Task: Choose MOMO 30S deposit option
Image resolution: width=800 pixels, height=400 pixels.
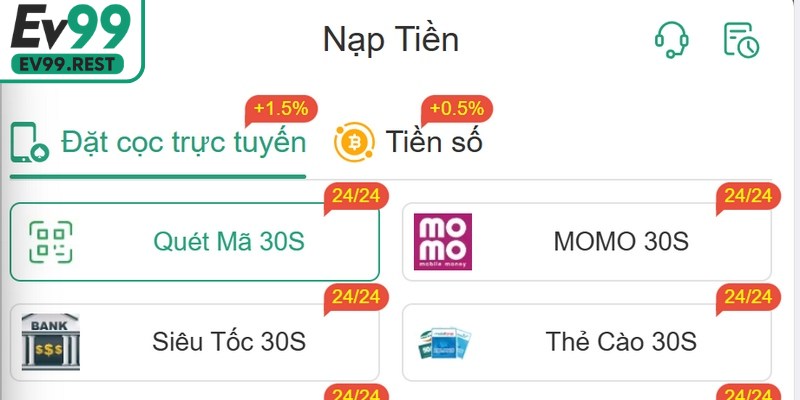Action: tap(621, 241)
